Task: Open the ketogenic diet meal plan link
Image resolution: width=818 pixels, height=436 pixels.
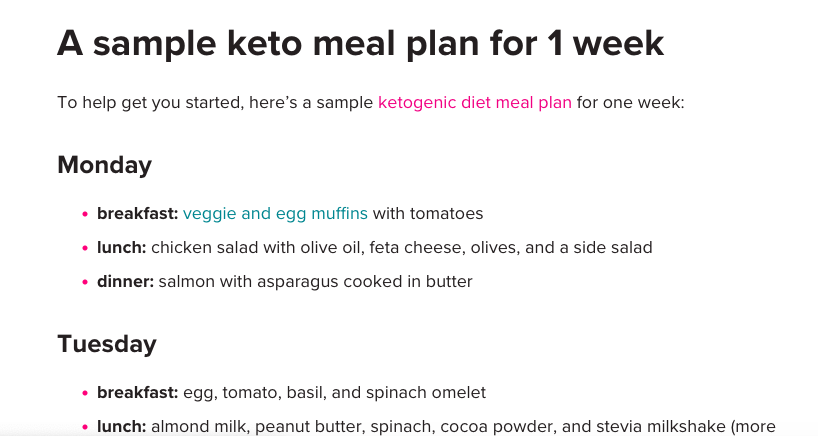Action: click(474, 102)
